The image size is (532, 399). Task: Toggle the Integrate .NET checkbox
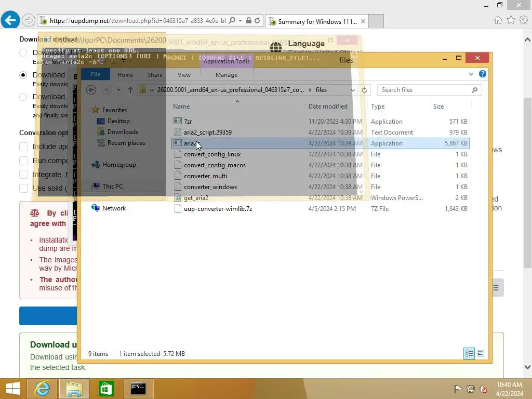[x=23, y=175]
